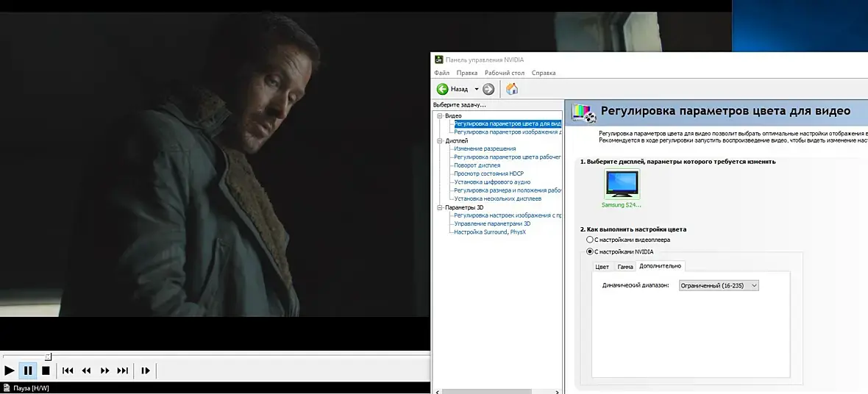Open 'Настройка Surround, PhysX' tree item
This screenshot has width=868, height=394.
490,232
